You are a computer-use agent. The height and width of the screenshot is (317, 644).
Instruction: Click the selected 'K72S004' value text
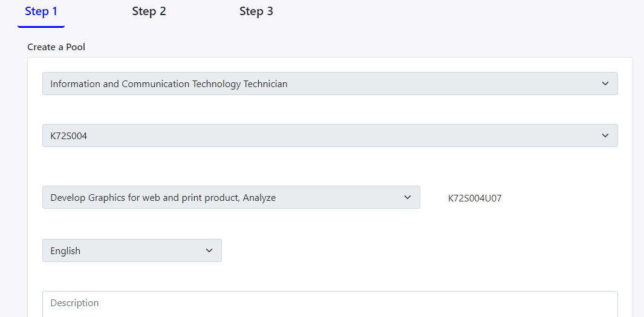tap(68, 136)
